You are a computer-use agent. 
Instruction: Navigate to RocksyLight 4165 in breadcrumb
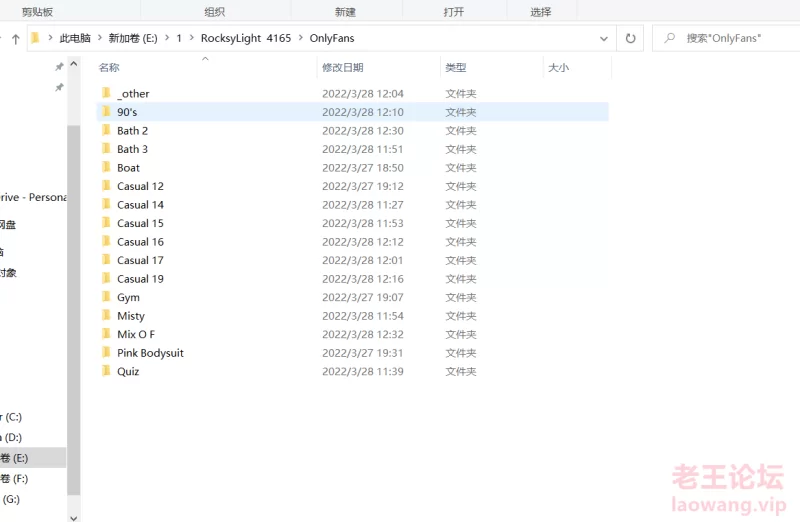(x=246, y=38)
